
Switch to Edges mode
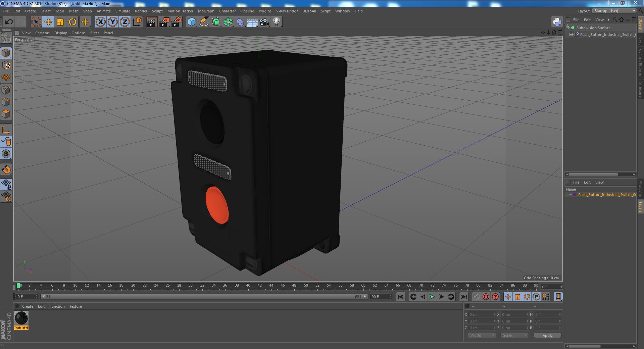[x=6, y=102]
